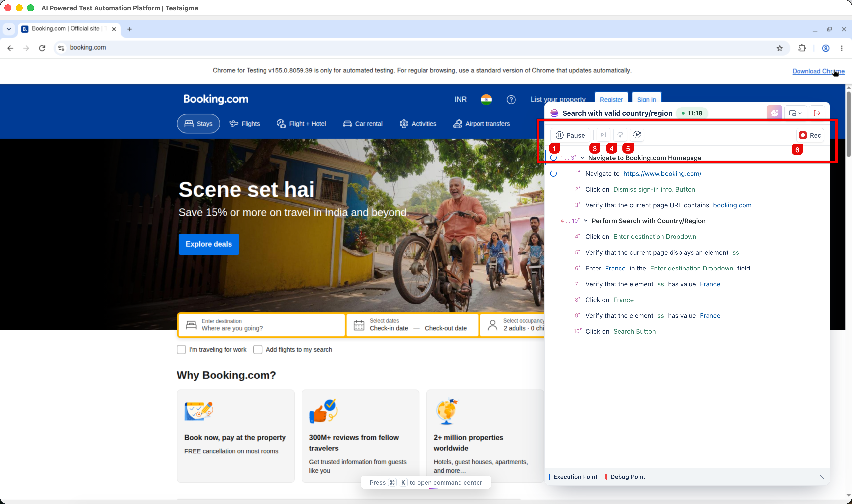This screenshot has height=504, width=852.
Task: Click the rerun circular play icon
Action: [x=637, y=135]
